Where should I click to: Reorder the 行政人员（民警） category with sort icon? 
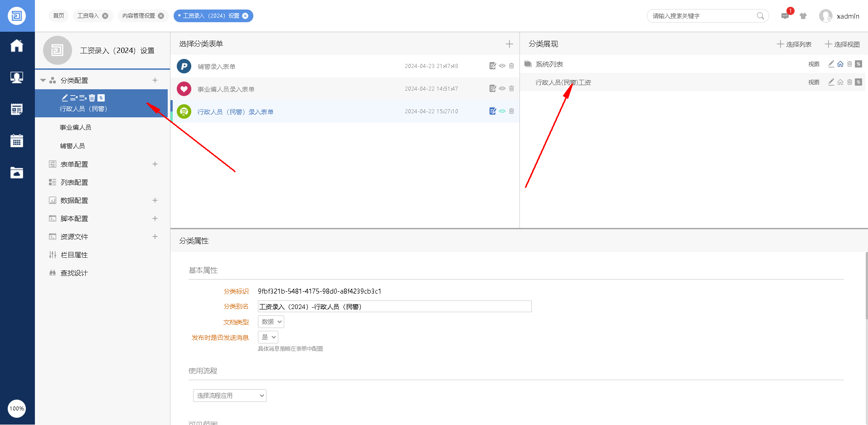(x=101, y=98)
